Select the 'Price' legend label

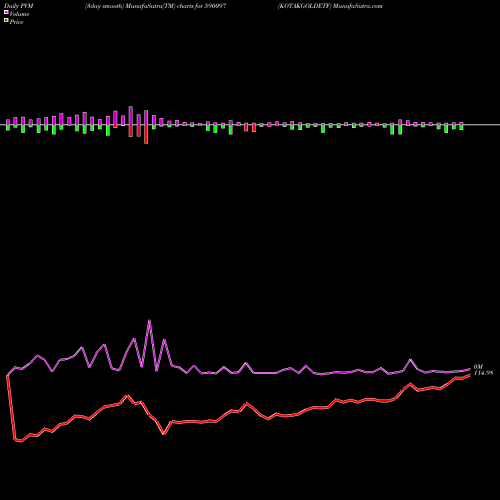(x=16, y=22)
